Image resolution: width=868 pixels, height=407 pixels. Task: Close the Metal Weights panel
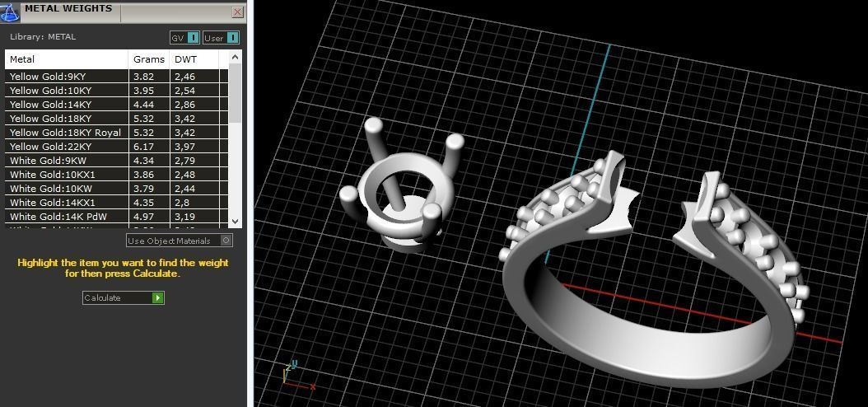point(237,12)
